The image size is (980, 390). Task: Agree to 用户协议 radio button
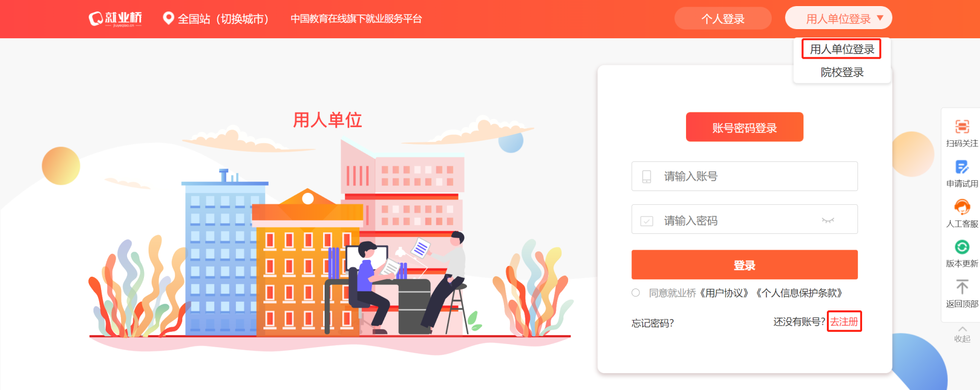(x=635, y=292)
